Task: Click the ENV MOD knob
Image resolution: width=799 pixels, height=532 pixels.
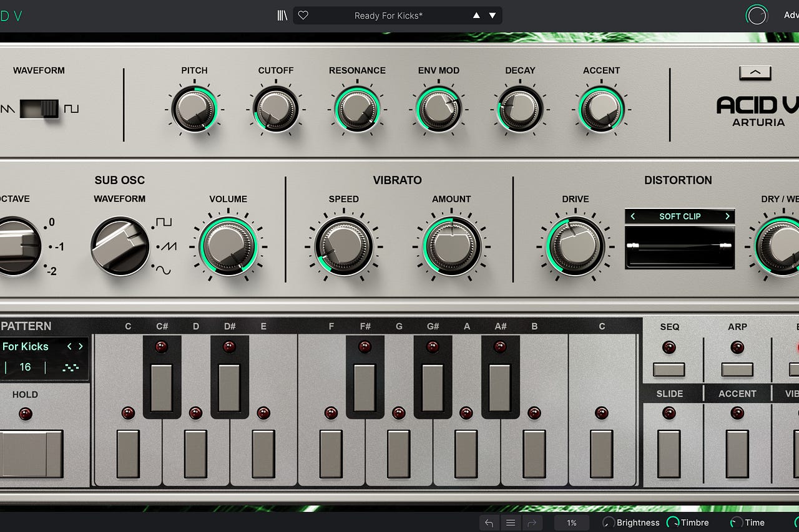Action: 438,109
